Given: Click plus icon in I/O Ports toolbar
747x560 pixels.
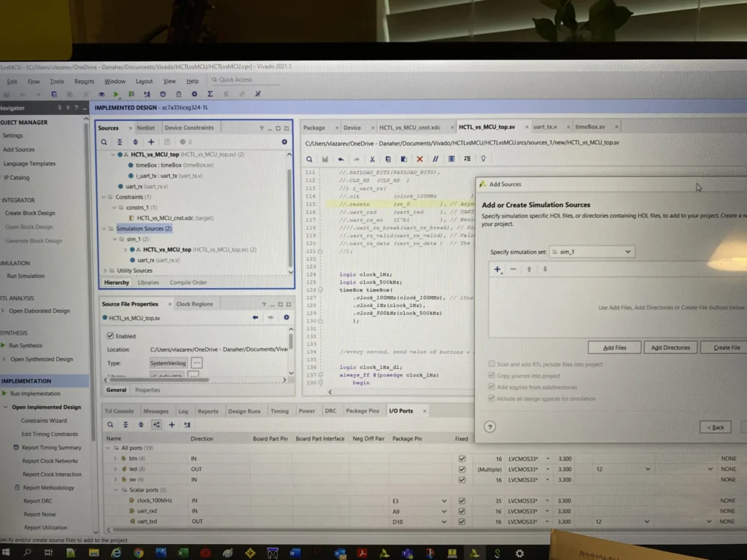Looking at the screenshot, I should coord(171,424).
